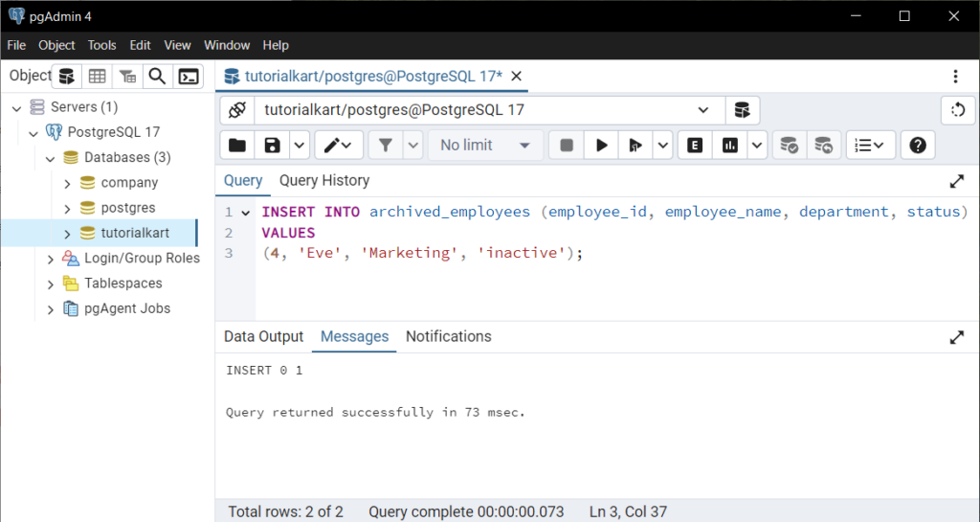Image resolution: width=980 pixels, height=522 pixels.
Task: Click the connection status icon
Action: (237, 111)
